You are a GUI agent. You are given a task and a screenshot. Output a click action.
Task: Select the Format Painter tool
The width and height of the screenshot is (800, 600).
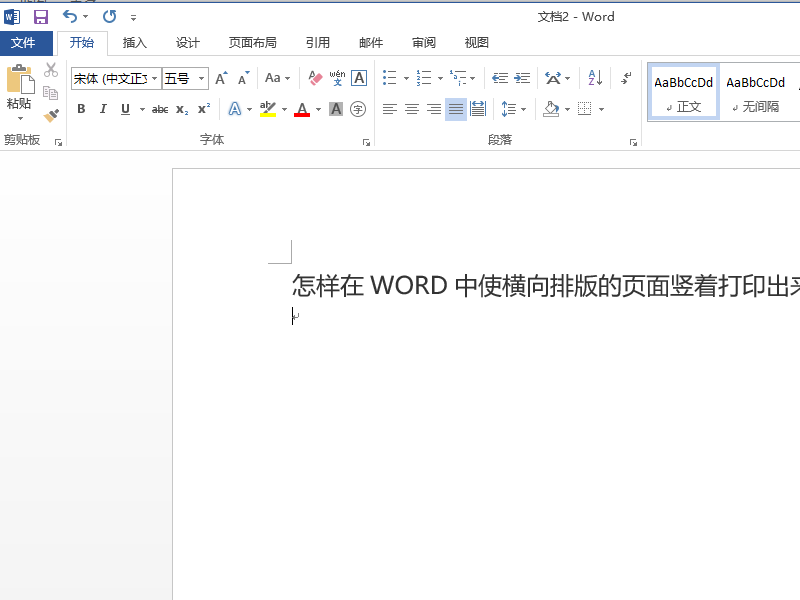point(51,116)
